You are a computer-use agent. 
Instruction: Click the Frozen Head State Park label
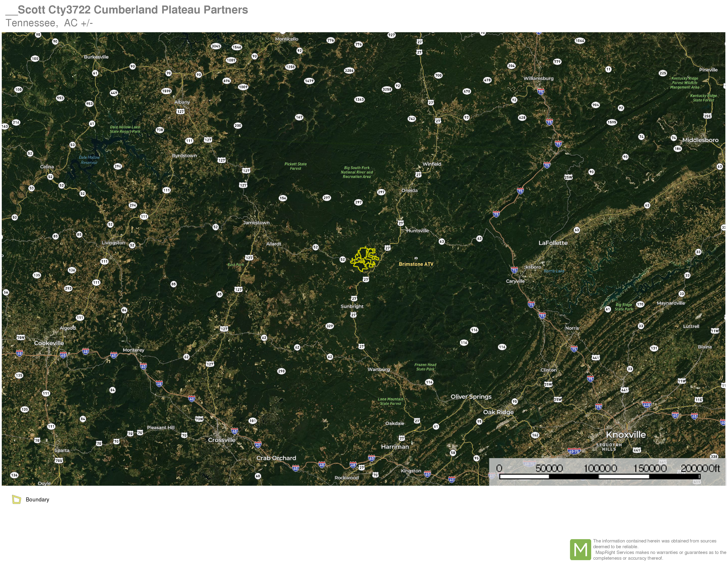pos(425,367)
